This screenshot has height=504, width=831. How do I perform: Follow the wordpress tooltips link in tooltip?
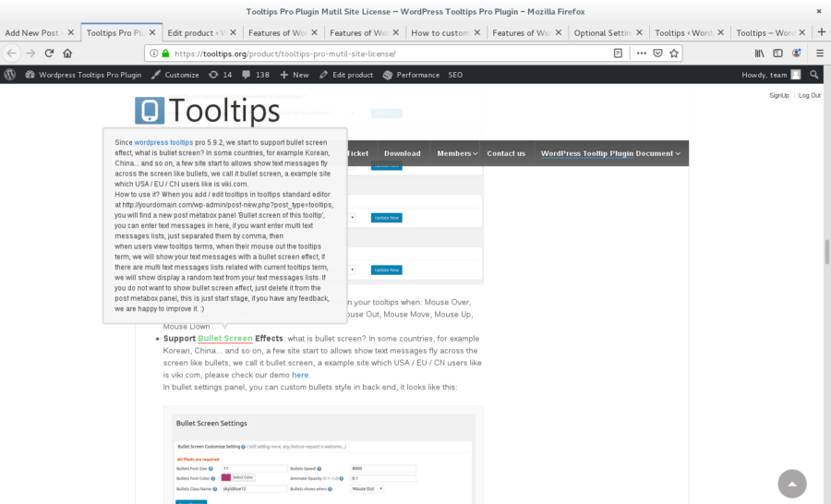coord(163,142)
